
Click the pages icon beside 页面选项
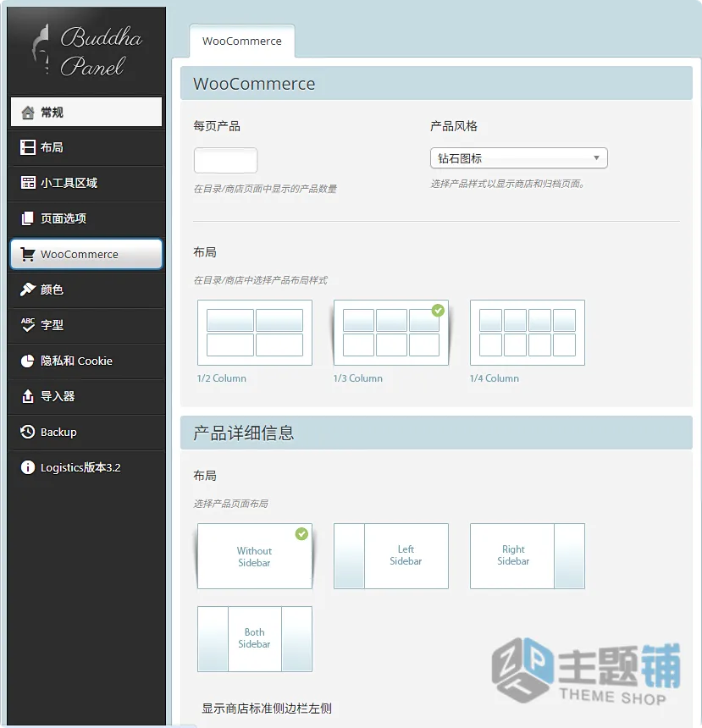coord(28,218)
